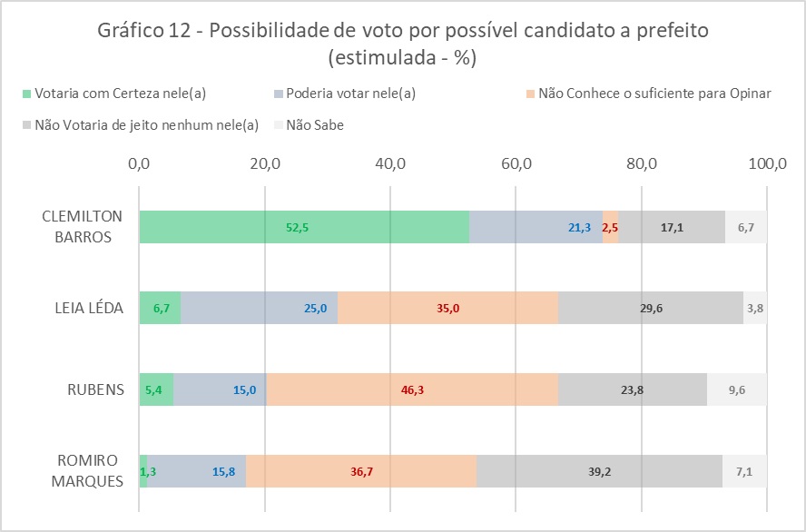
Task: Click the orange Não Conhece legend swatch
Action: pos(530,94)
